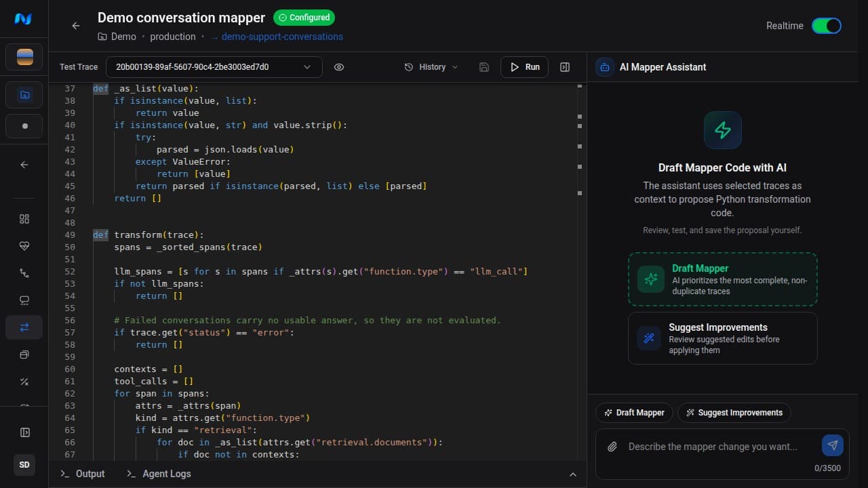Viewport: 868px width, 488px height.
Task: Expand the bottom output panel chevron
Action: (572, 474)
